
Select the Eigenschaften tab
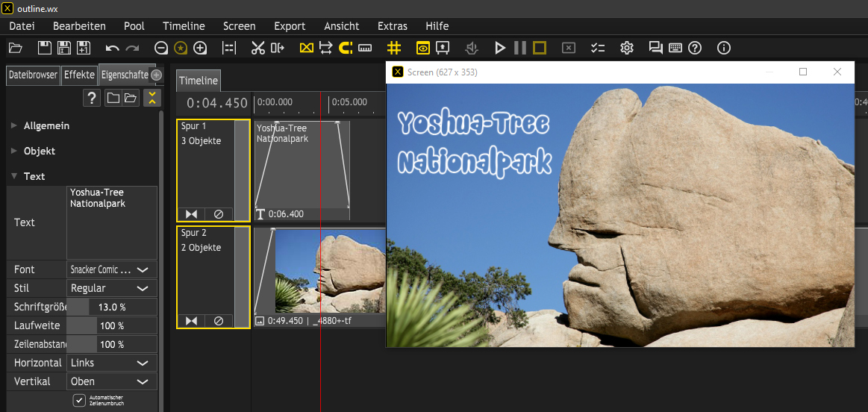[x=124, y=75]
